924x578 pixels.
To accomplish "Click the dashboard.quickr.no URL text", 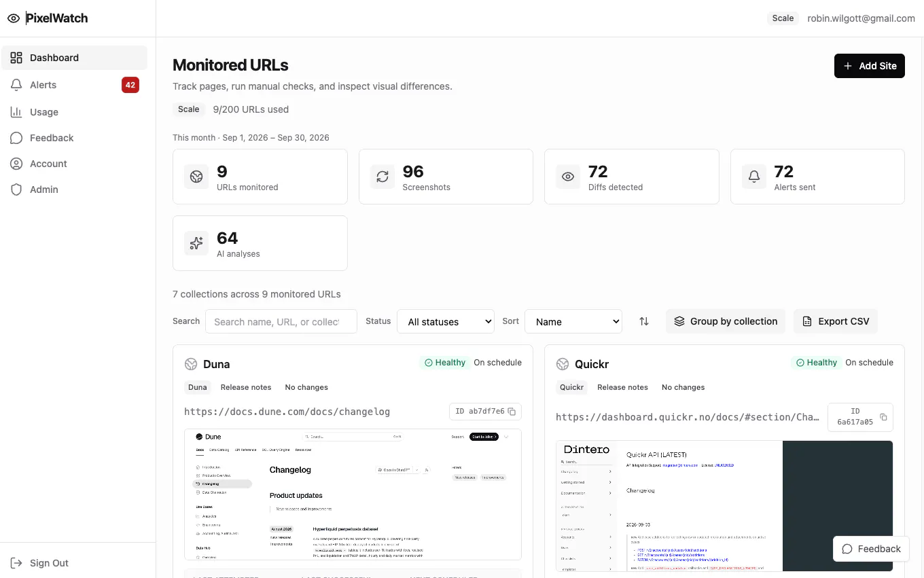I will click(688, 417).
